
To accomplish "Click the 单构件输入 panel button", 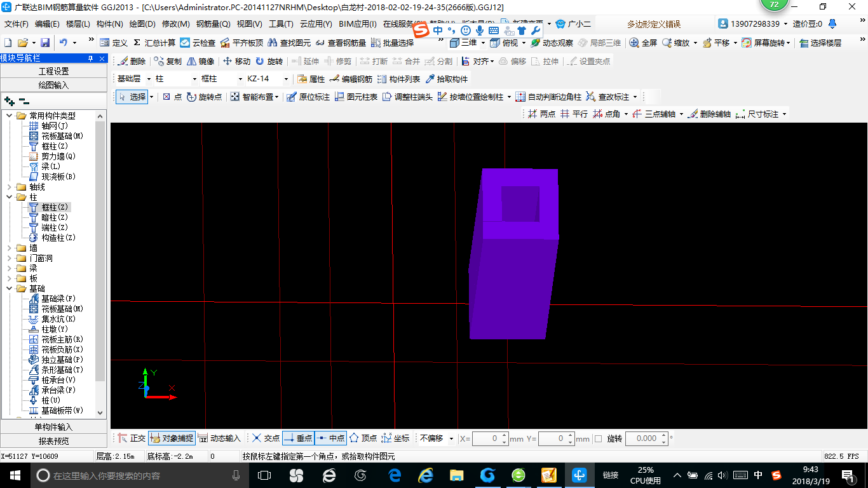I will 53,427.
